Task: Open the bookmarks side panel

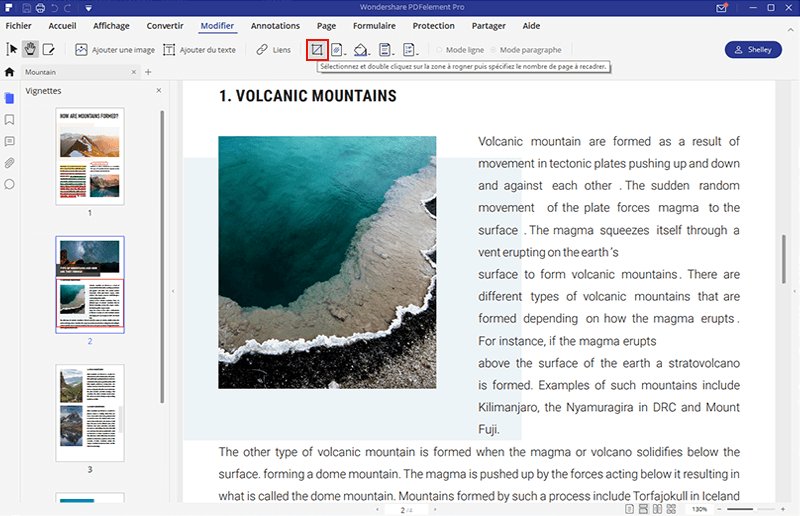Action: (10, 120)
